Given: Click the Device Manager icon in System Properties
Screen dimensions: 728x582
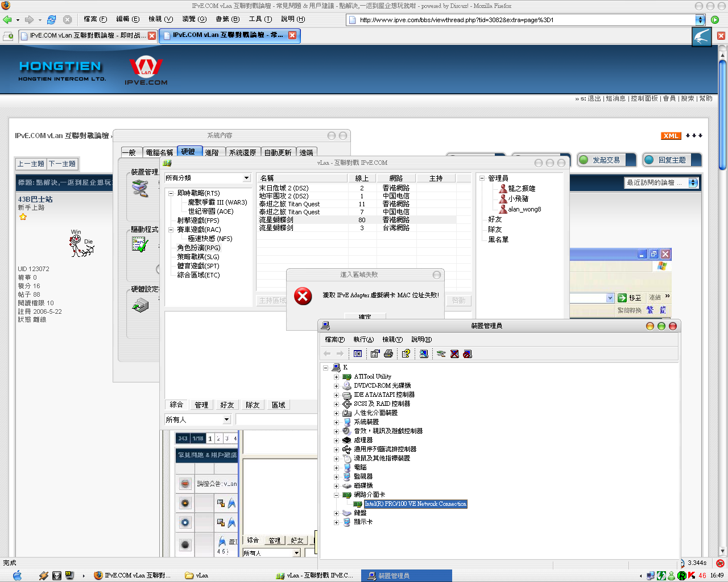Looking at the screenshot, I should [140, 188].
